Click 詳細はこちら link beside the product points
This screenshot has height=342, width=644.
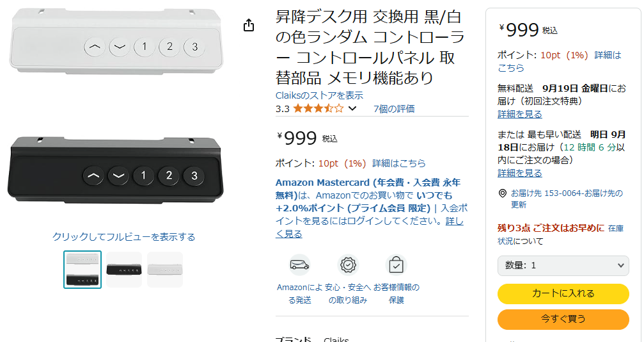[x=398, y=163]
